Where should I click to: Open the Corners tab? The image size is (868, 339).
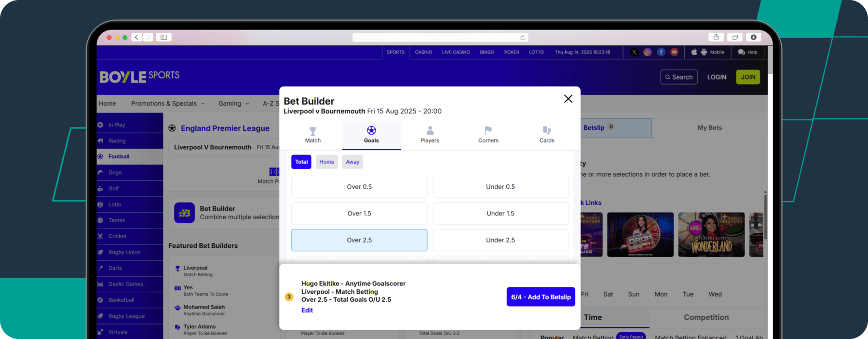point(488,135)
